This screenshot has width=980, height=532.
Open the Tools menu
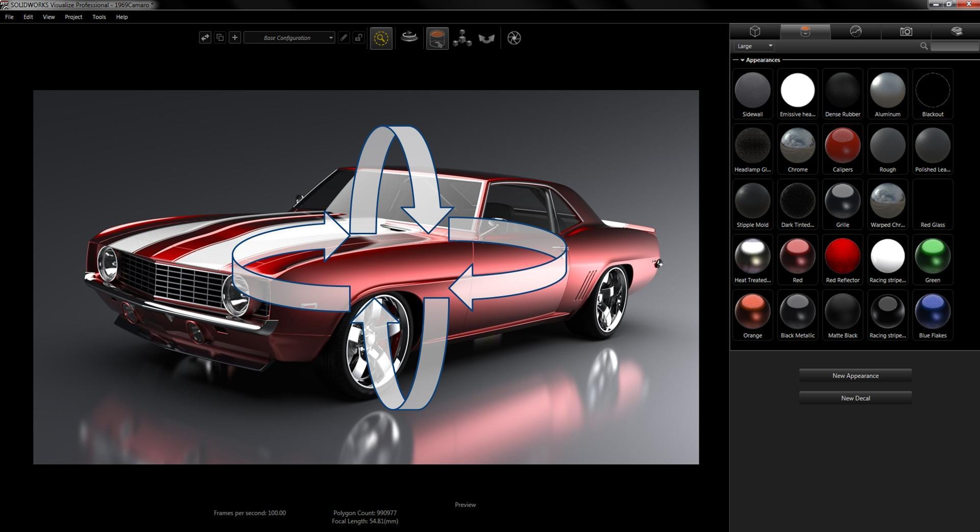(x=99, y=17)
